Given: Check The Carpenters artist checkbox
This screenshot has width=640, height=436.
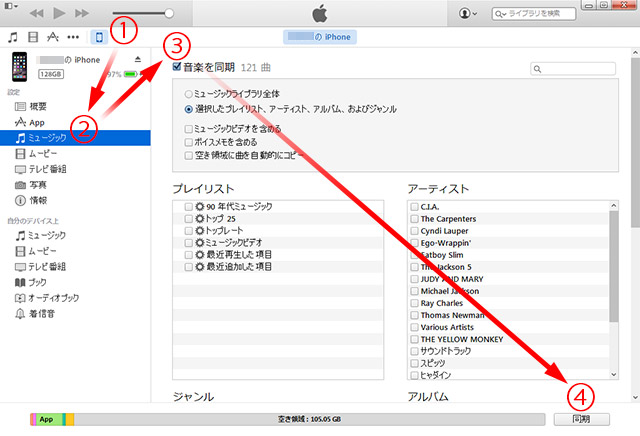Looking at the screenshot, I should pyautogui.click(x=414, y=219).
